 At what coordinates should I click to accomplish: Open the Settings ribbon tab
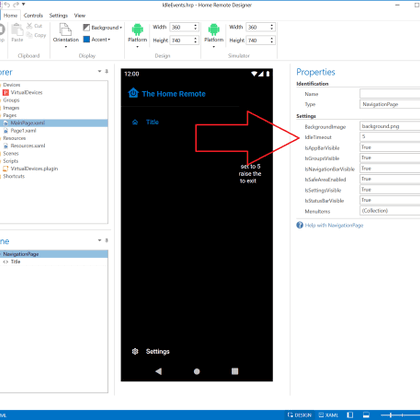[x=58, y=16]
